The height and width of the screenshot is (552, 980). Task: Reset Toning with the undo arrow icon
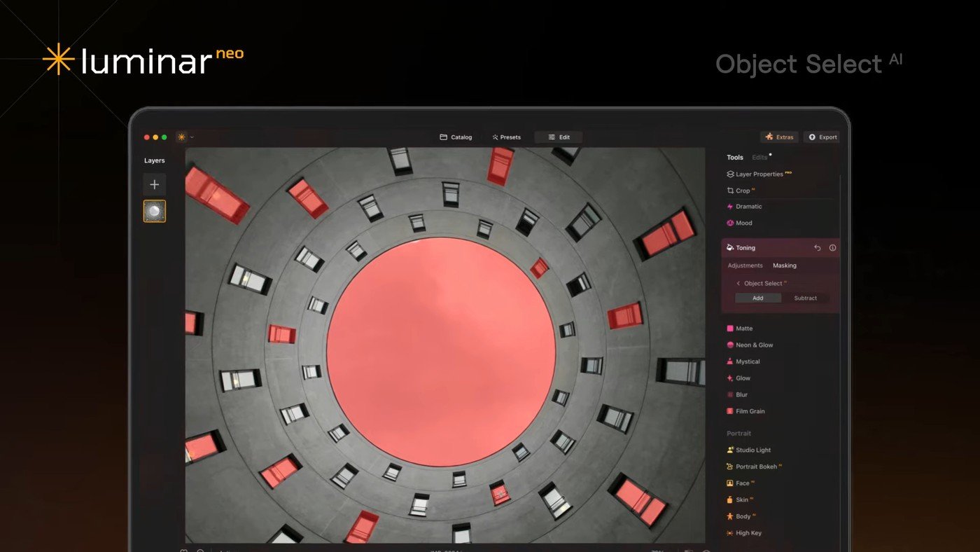click(818, 248)
